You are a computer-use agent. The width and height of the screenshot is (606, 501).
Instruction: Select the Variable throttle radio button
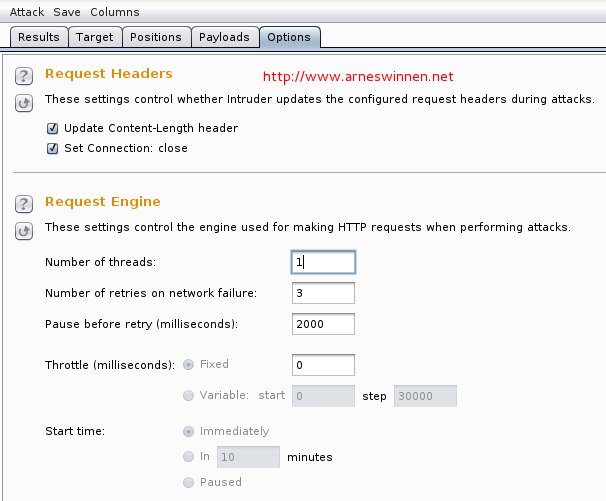(x=189, y=395)
